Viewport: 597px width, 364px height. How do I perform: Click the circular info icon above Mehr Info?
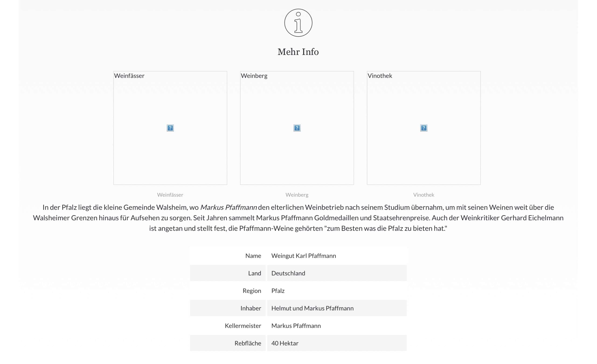point(298,23)
